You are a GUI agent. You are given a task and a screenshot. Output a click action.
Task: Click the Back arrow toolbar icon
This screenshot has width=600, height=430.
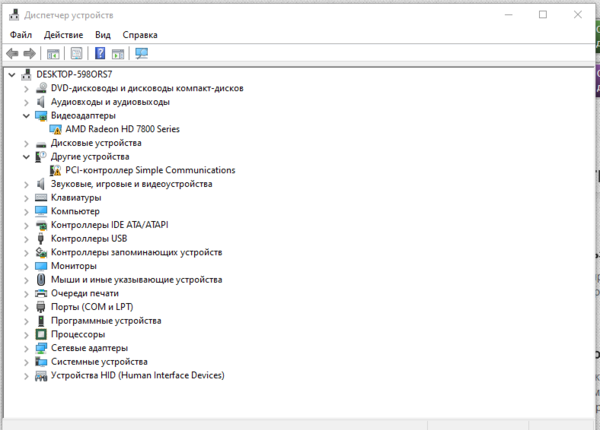click(x=13, y=54)
